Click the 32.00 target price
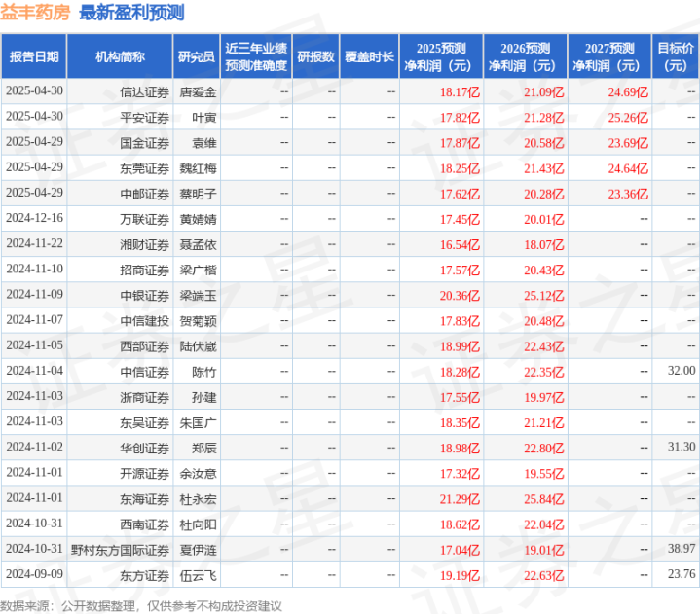The height and width of the screenshot is (614, 700). pos(682,371)
